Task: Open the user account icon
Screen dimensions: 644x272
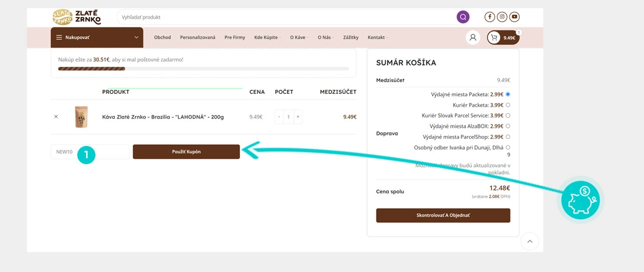Action: pos(472,38)
